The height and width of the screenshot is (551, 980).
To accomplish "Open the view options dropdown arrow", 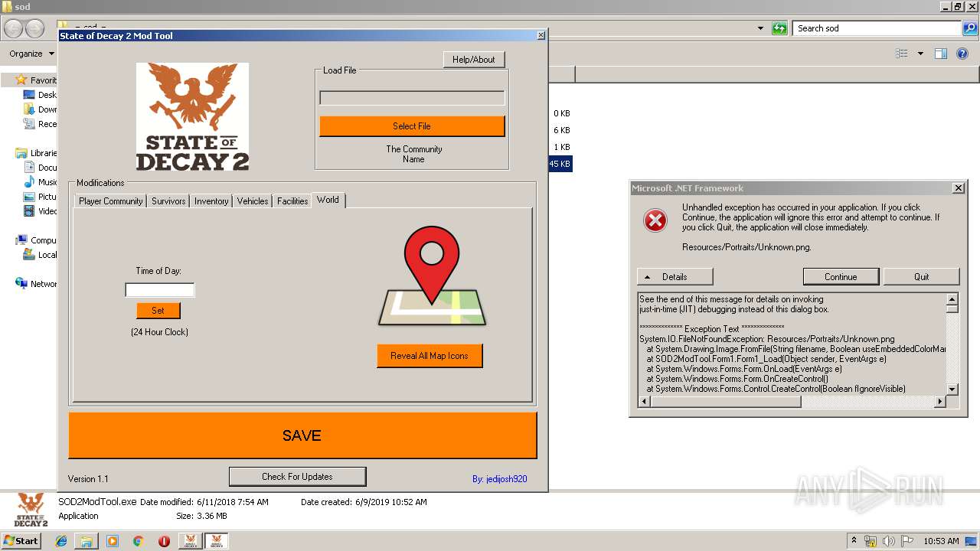I will [x=920, y=54].
